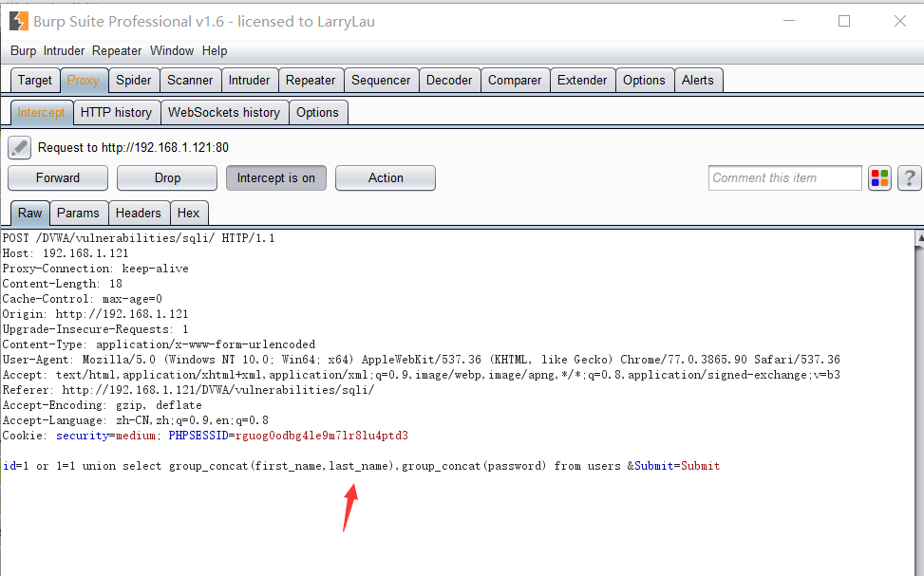Switch to the Repeater main tab
Screen dimensions: 924x576
(x=311, y=80)
